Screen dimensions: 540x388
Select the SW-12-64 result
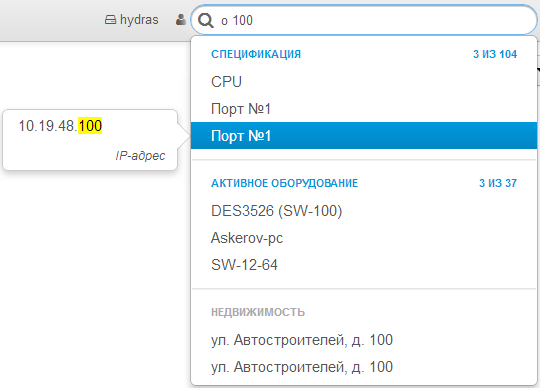coord(364,265)
